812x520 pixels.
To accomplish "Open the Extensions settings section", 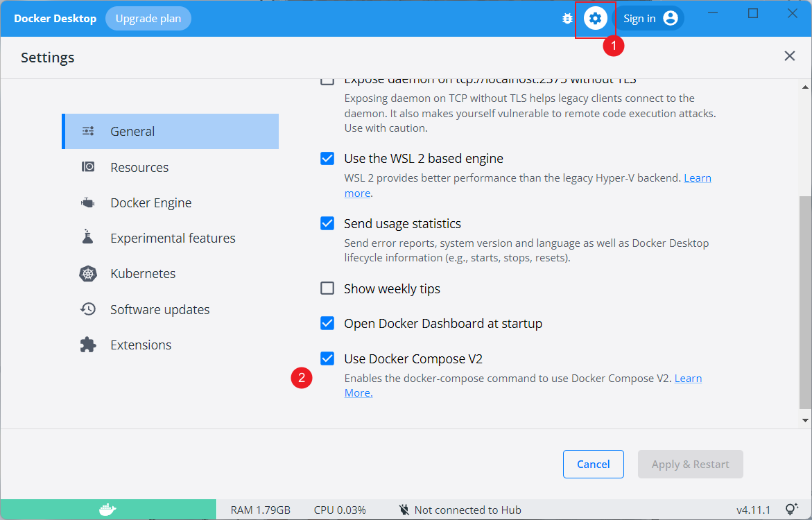I will [171, 345].
